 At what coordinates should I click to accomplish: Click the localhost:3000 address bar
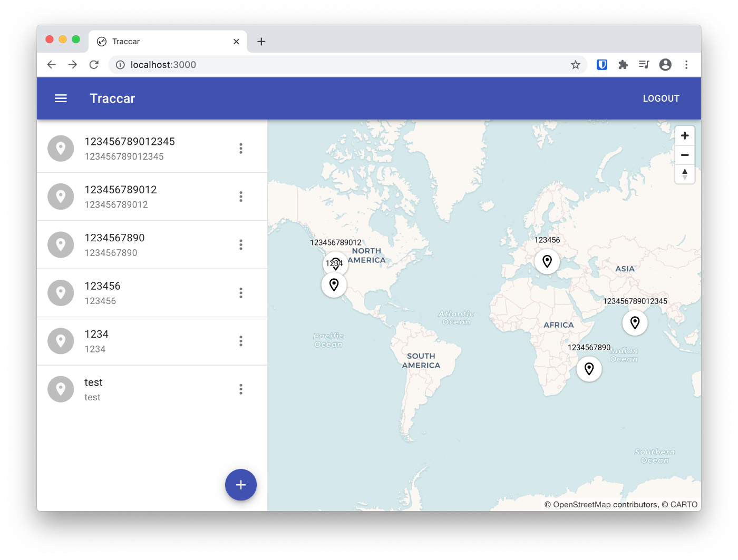click(348, 65)
